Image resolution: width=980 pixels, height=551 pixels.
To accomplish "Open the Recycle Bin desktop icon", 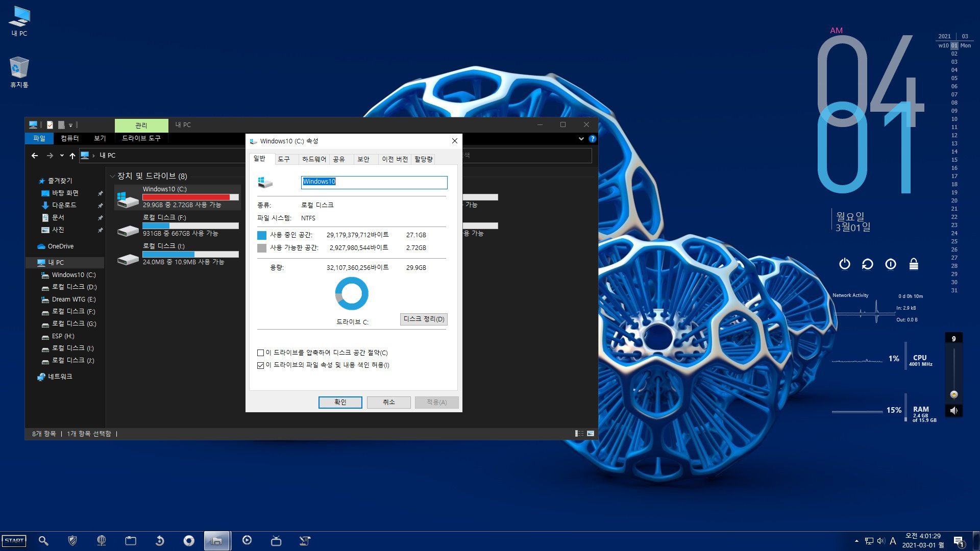I will click(x=19, y=72).
